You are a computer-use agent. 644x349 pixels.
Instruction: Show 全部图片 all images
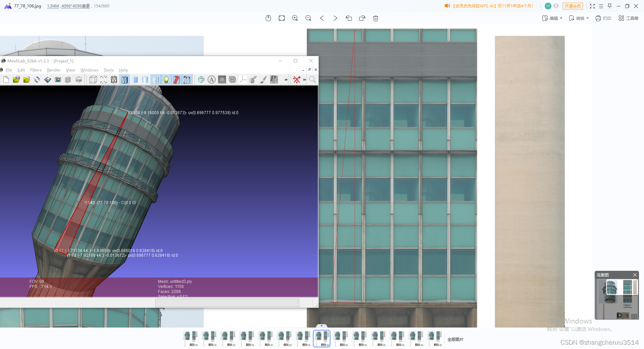coord(455,340)
